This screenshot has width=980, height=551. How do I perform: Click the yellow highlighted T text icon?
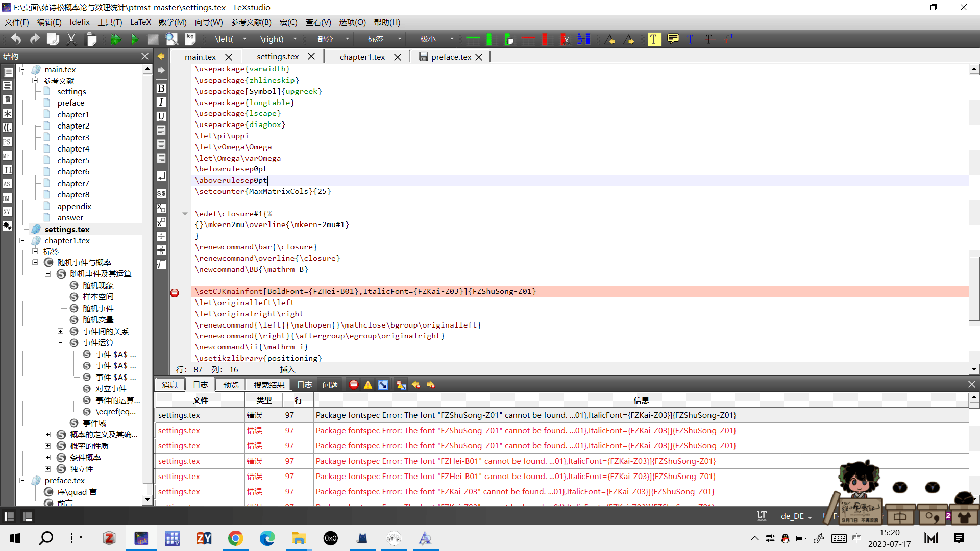click(x=654, y=39)
